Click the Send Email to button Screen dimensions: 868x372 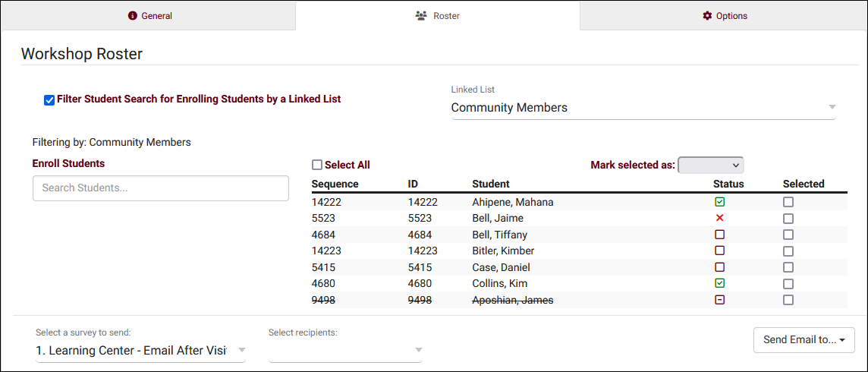point(804,340)
